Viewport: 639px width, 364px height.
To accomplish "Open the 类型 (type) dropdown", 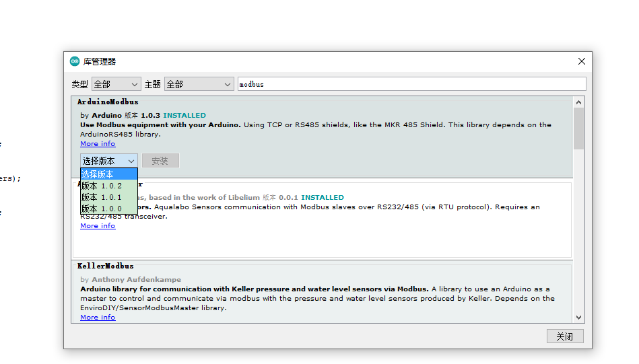I will pyautogui.click(x=116, y=84).
